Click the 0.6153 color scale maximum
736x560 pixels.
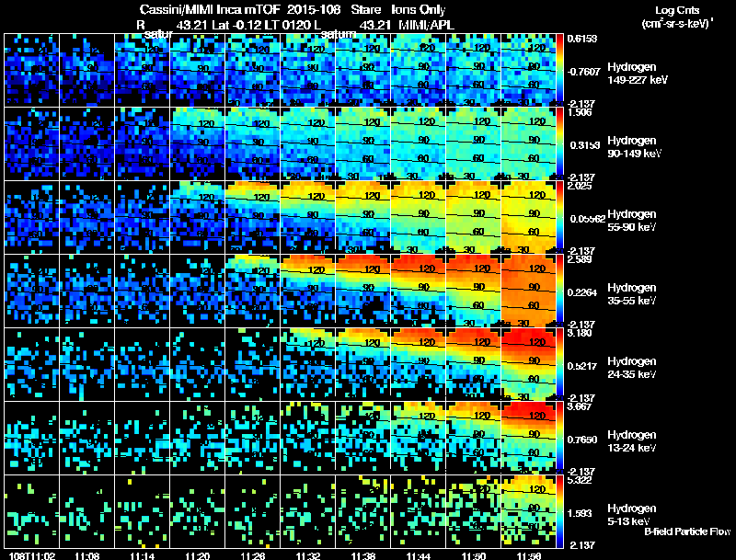(582, 39)
